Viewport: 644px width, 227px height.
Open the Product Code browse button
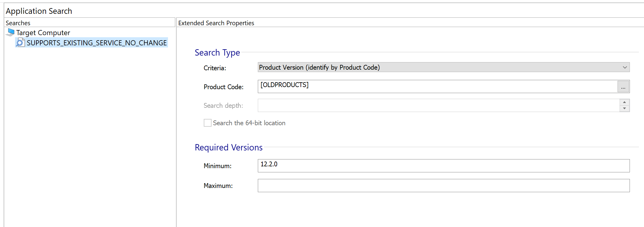point(623,87)
